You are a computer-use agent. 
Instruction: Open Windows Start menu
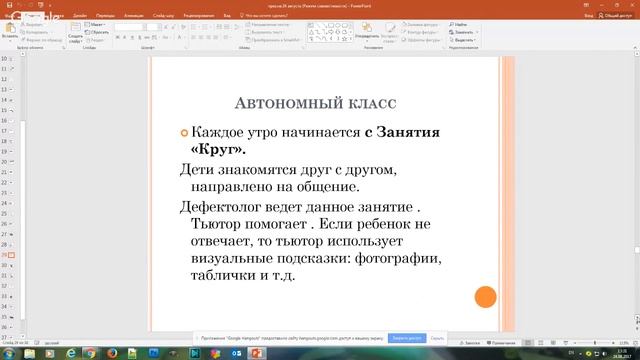(x=9, y=353)
